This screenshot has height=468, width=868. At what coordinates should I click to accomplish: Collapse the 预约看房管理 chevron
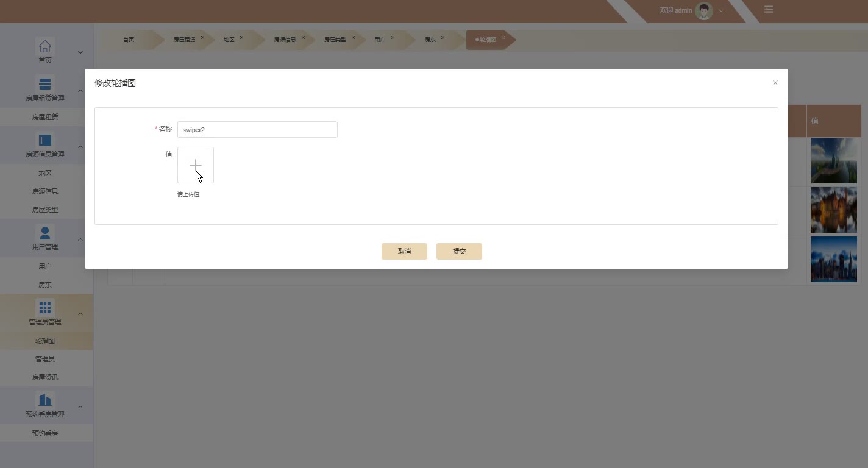coord(80,406)
